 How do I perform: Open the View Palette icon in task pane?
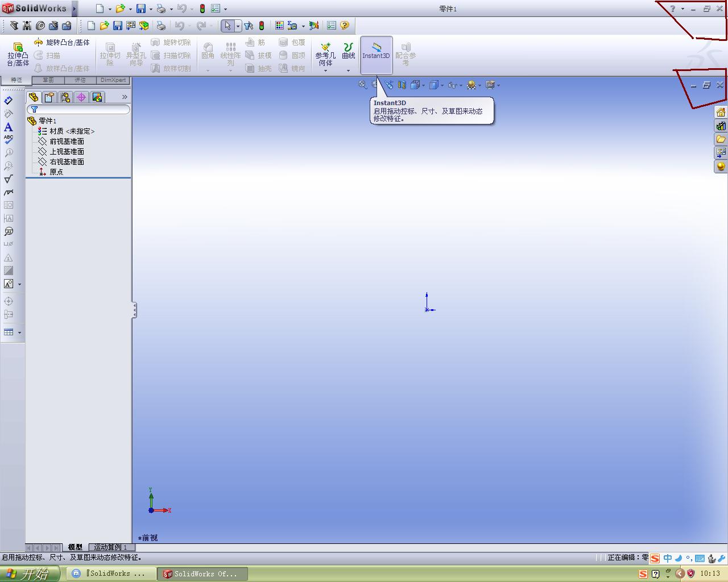721,152
